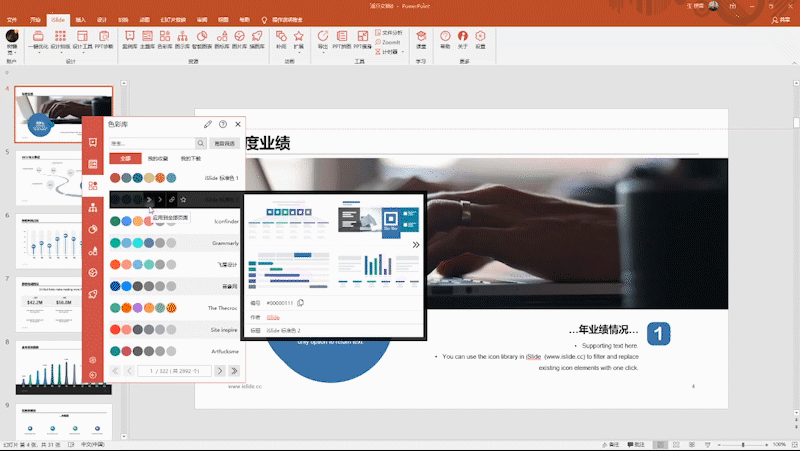Jump to last page of color library
This screenshot has width=800, height=451.
(234, 371)
